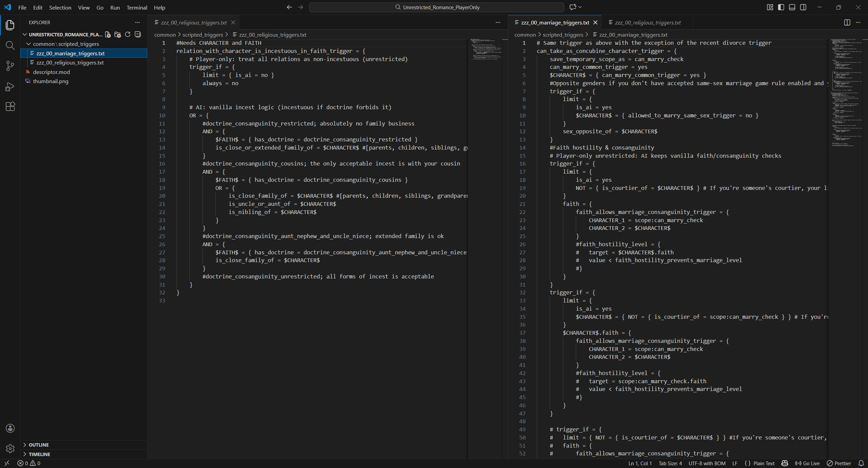This screenshot has width=868, height=468.
Task: Open Run and Debug view
Action: 10,86
